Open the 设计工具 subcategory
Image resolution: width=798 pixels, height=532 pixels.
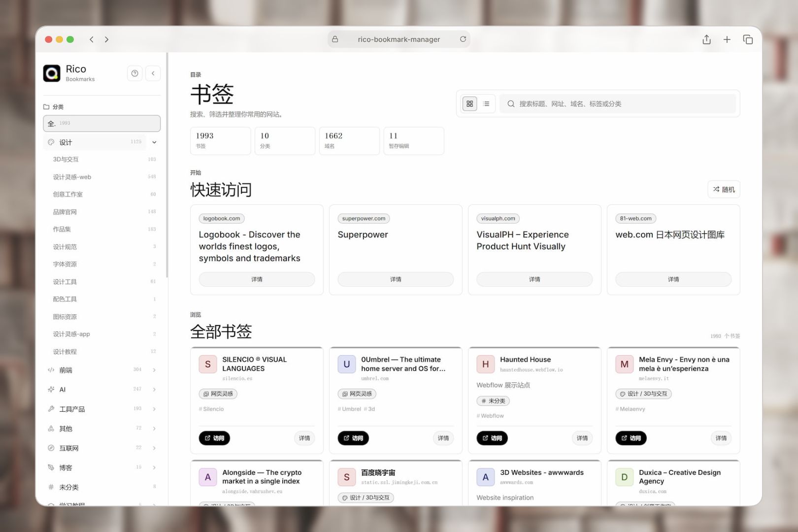pyautogui.click(x=104, y=282)
